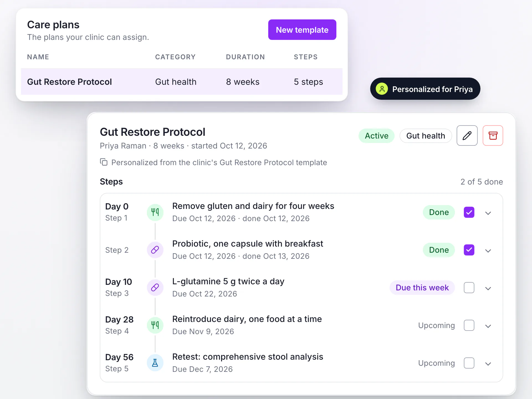Click the NAME column header
The image size is (532, 399).
point(38,57)
